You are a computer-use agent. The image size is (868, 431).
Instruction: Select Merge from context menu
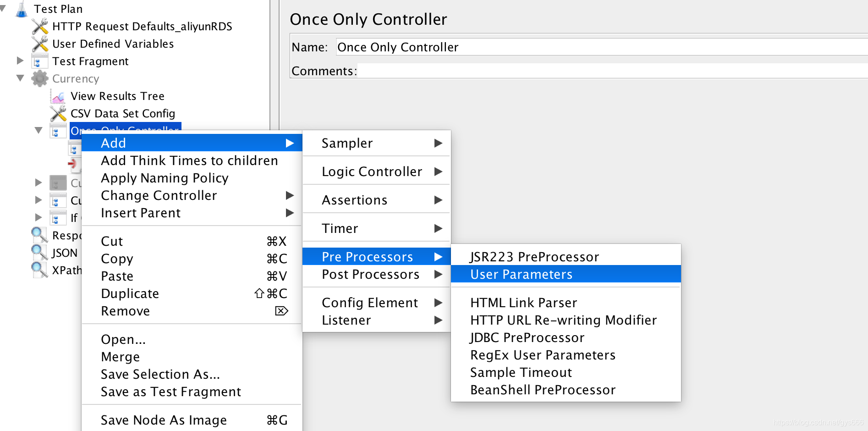[x=192, y=357]
